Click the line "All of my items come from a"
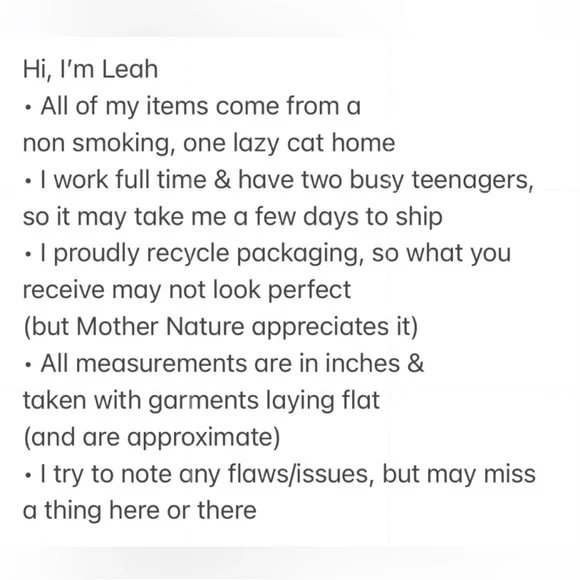 pyautogui.click(x=200, y=107)
